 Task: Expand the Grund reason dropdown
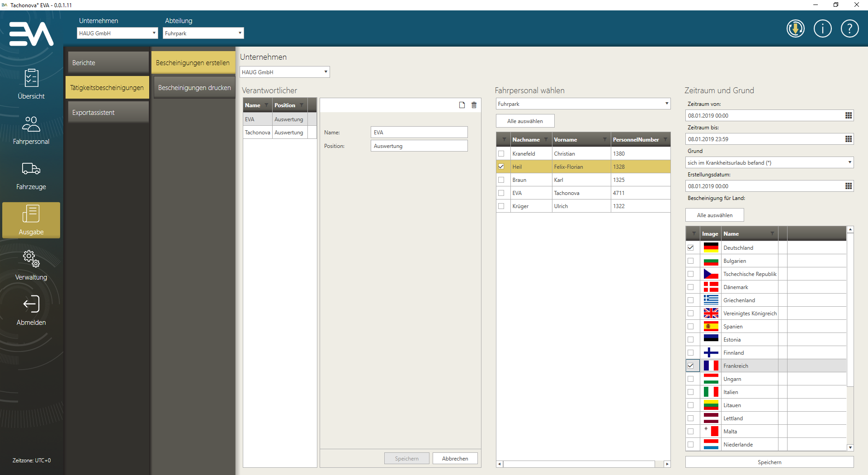click(x=849, y=162)
